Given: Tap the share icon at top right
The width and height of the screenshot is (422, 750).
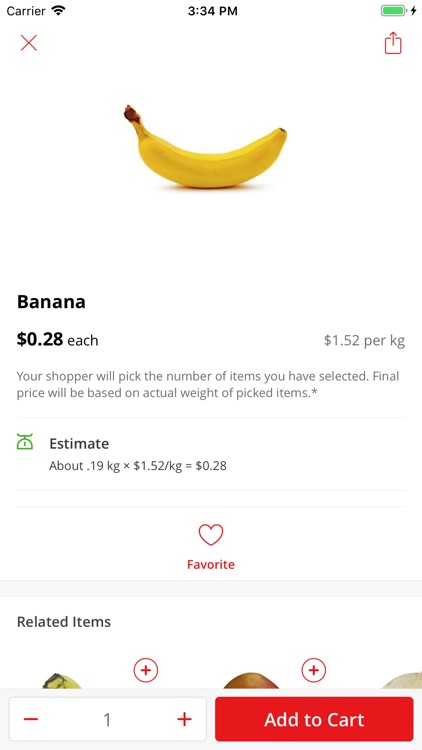Looking at the screenshot, I should pyautogui.click(x=393, y=43).
